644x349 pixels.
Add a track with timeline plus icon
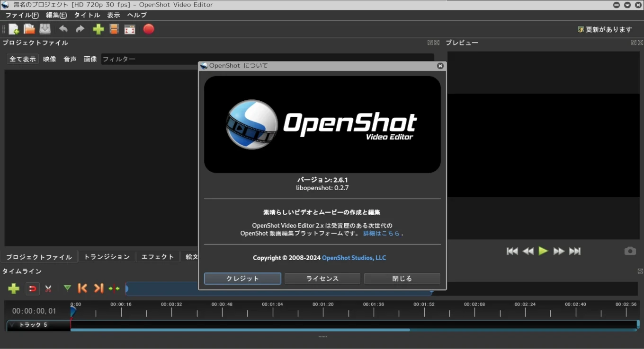pos(14,288)
